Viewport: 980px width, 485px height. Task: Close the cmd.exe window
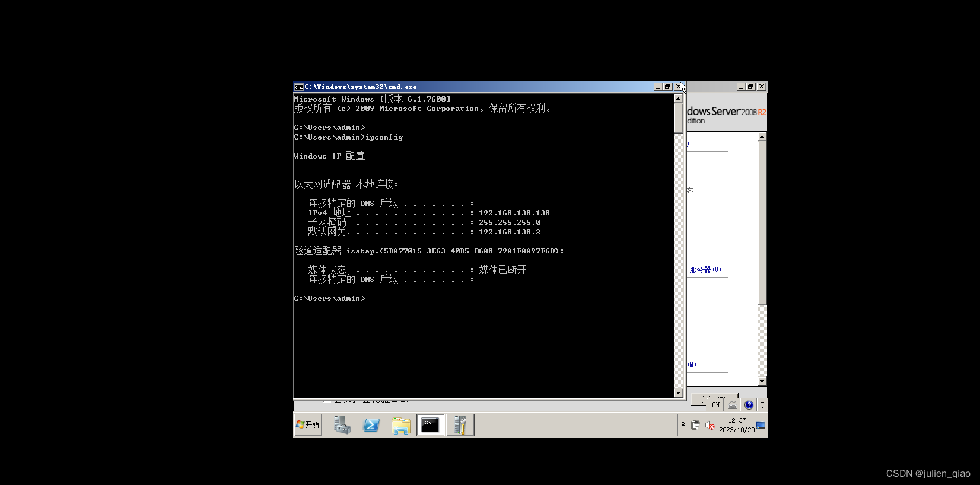pyautogui.click(x=678, y=87)
